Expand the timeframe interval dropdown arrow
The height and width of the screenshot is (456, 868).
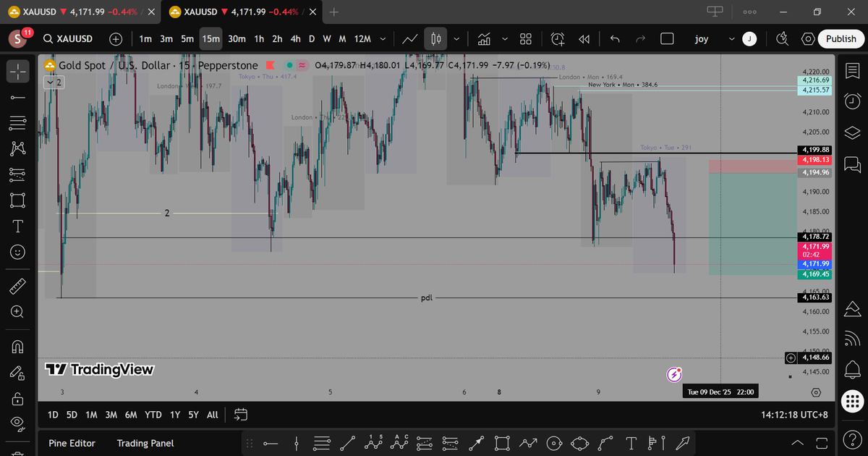[382, 39]
